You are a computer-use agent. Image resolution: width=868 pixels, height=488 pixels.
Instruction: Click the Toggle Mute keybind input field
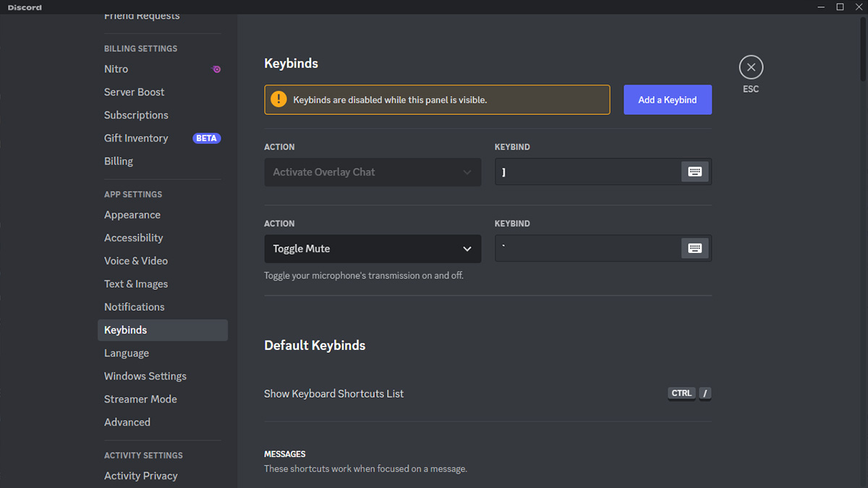[x=586, y=248]
